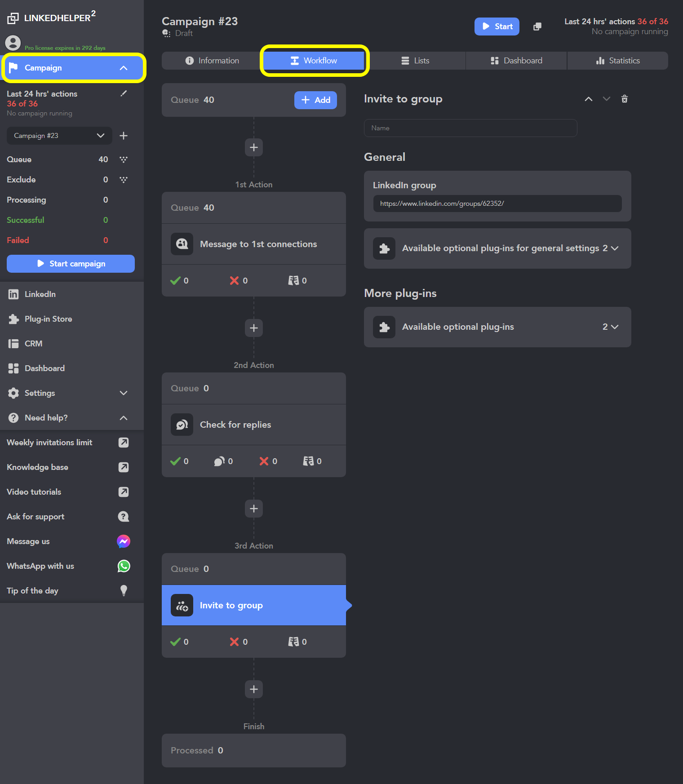Click successful count under Invite to group
Viewport: 683px width, 784px height.
[x=179, y=642]
